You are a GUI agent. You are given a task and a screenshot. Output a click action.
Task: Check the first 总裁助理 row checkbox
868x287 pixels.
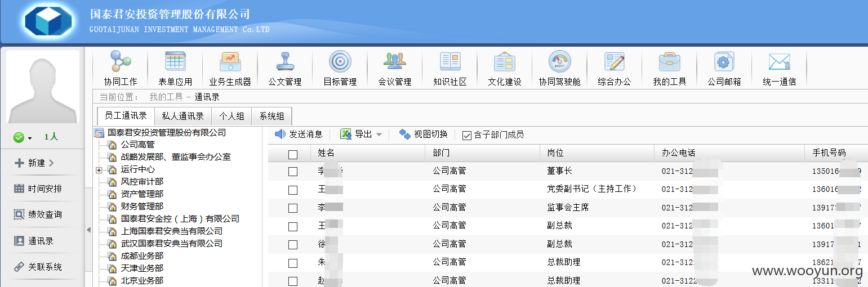(x=293, y=263)
